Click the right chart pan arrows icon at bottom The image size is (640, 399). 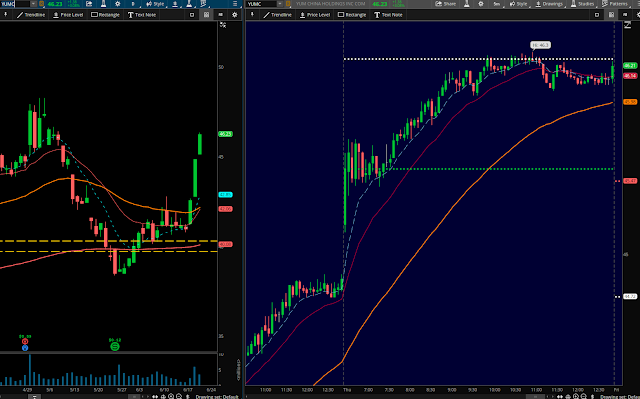click(560, 396)
